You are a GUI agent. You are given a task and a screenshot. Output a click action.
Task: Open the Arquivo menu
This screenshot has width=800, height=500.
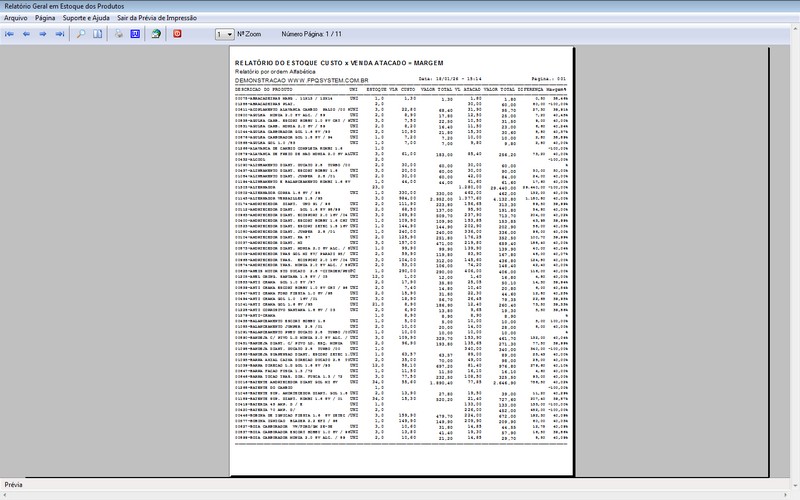click(16, 18)
